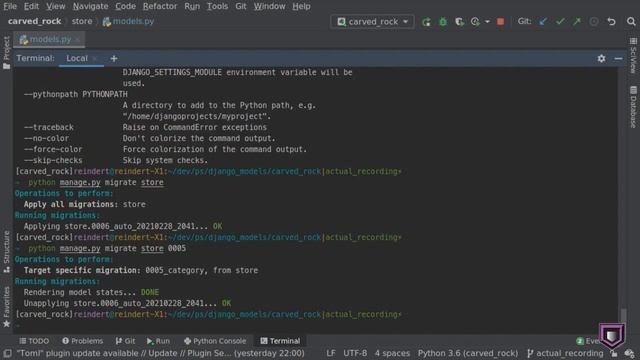Close the models.py editor tab
Screen dimensions: 640x360
(x=78, y=40)
